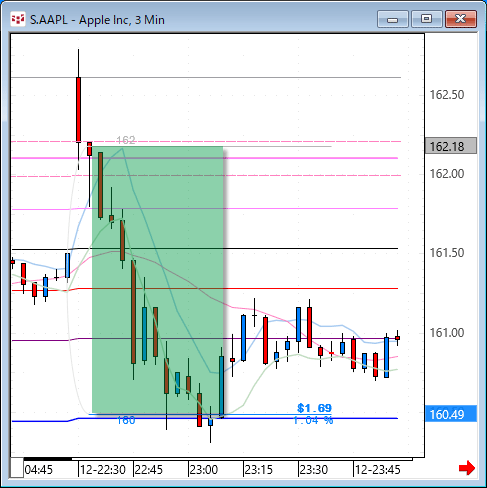This screenshot has height=488, width=487.
Task: Close the S.AAPL chart window
Action: pyautogui.click(x=461, y=19)
